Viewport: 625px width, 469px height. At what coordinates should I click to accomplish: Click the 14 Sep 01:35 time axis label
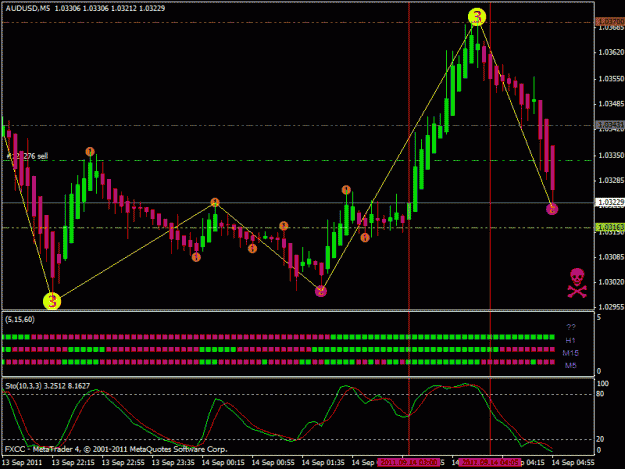[x=323, y=462]
